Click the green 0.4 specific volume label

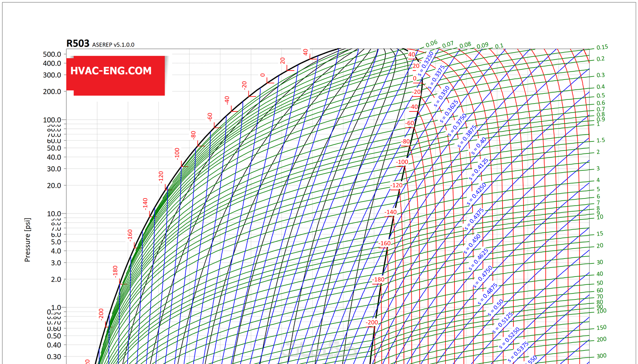(600, 87)
